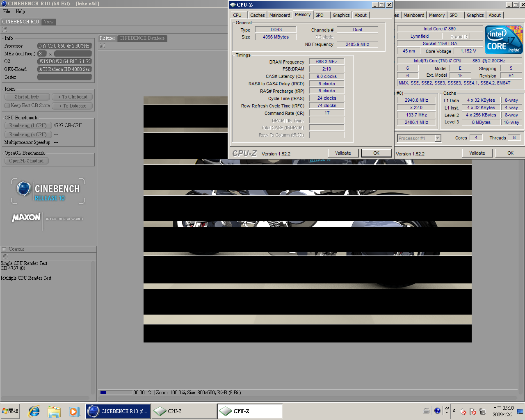Open CPU tab in front CPU-Z window
This screenshot has width=525, height=420.
[x=237, y=15]
